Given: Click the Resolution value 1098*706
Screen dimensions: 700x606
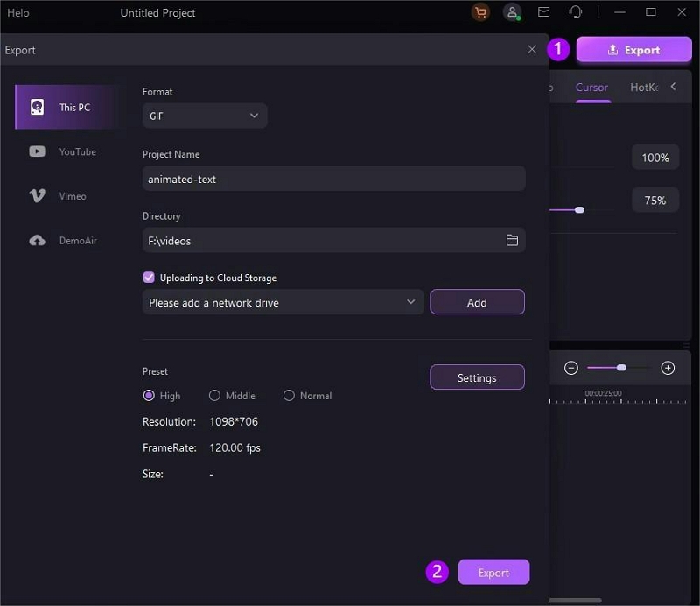Looking at the screenshot, I should (x=234, y=421).
